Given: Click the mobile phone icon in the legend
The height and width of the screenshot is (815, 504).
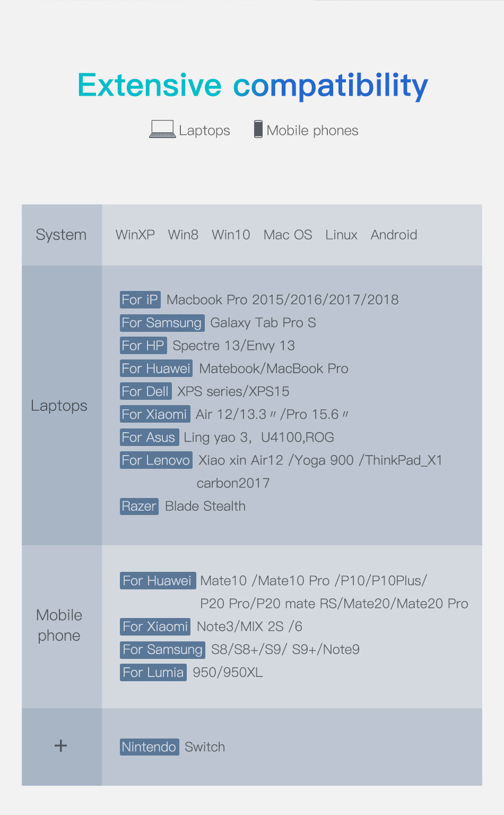Looking at the screenshot, I should click(x=258, y=129).
